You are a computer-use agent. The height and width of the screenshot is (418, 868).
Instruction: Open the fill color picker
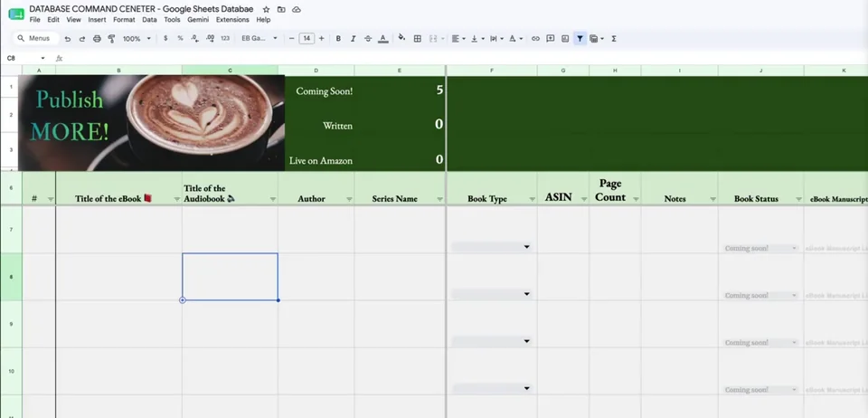[x=401, y=38]
